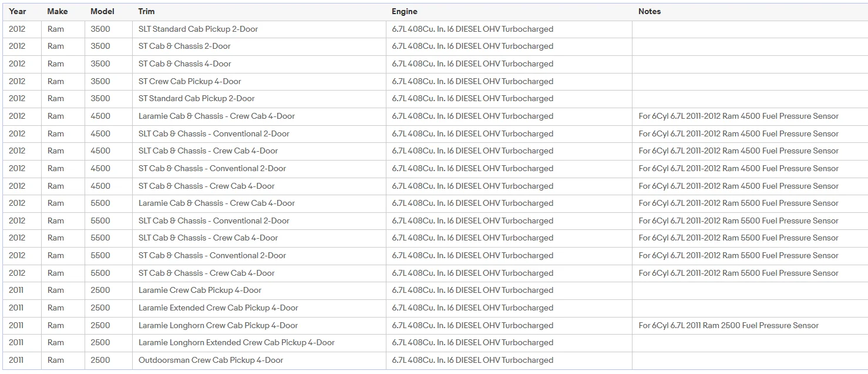Select trim "Laramie Longhorn Crew Cab Pickup 4-Door"
This screenshot has width=868, height=374.
pyautogui.click(x=218, y=325)
